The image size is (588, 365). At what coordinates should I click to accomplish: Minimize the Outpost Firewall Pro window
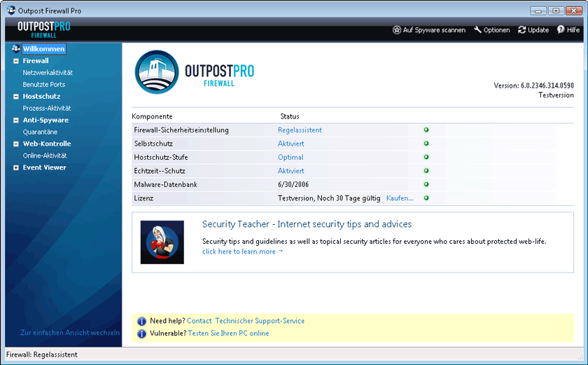(538, 11)
